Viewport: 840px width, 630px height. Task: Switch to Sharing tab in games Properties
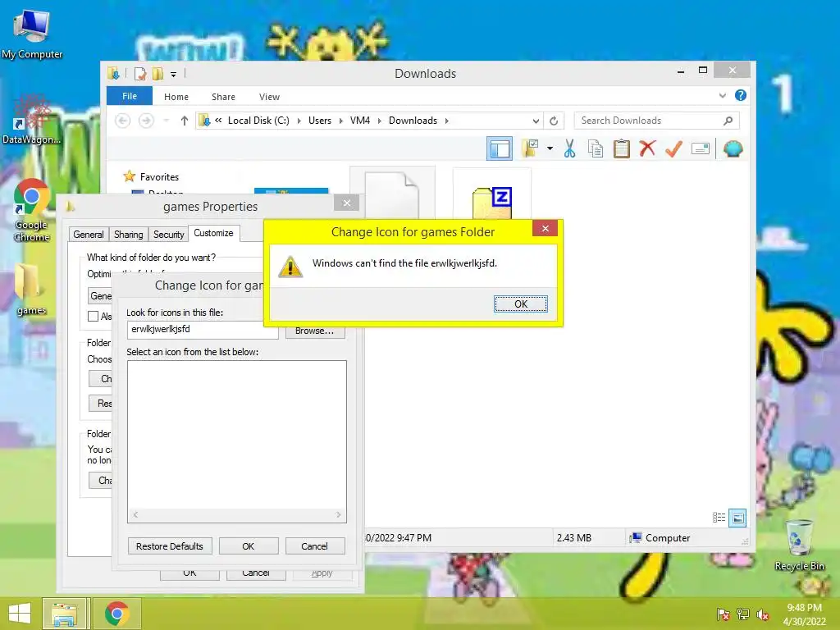tap(128, 234)
